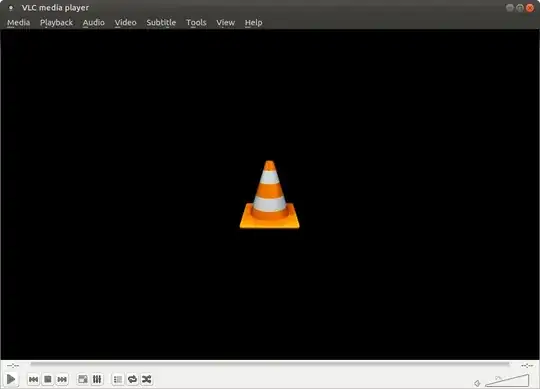The height and width of the screenshot is (389, 540).
Task: Open the Help menu
Action: point(253,23)
